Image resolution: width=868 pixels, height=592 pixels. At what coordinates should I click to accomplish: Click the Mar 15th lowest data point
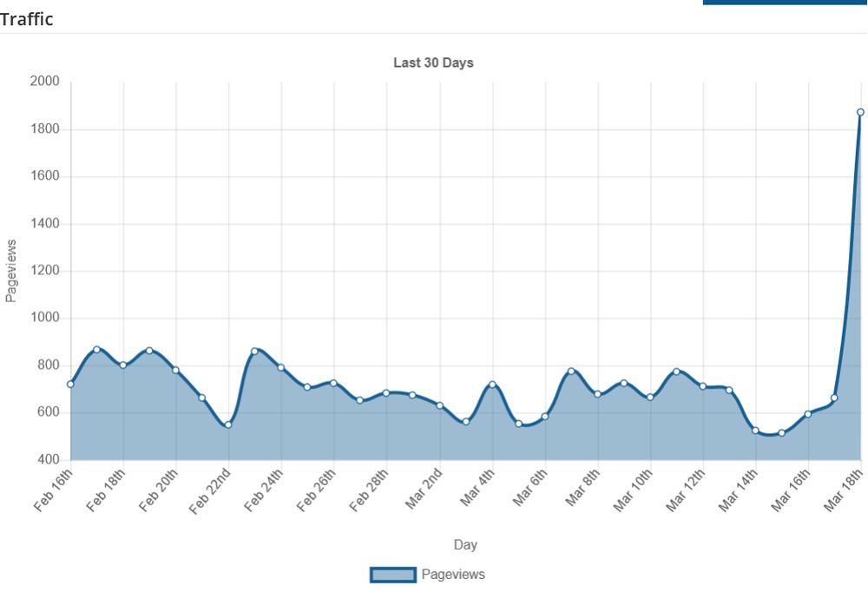click(x=782, y=433)
